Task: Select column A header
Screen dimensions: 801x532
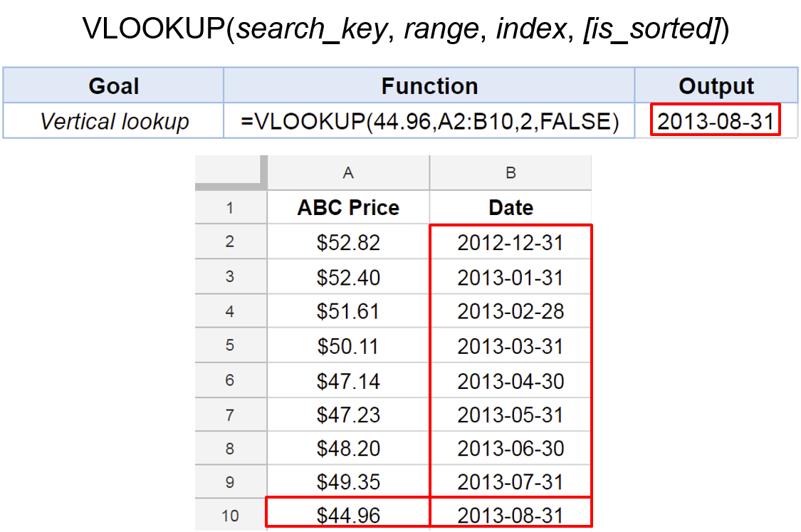Action: (x=348, y=173)
